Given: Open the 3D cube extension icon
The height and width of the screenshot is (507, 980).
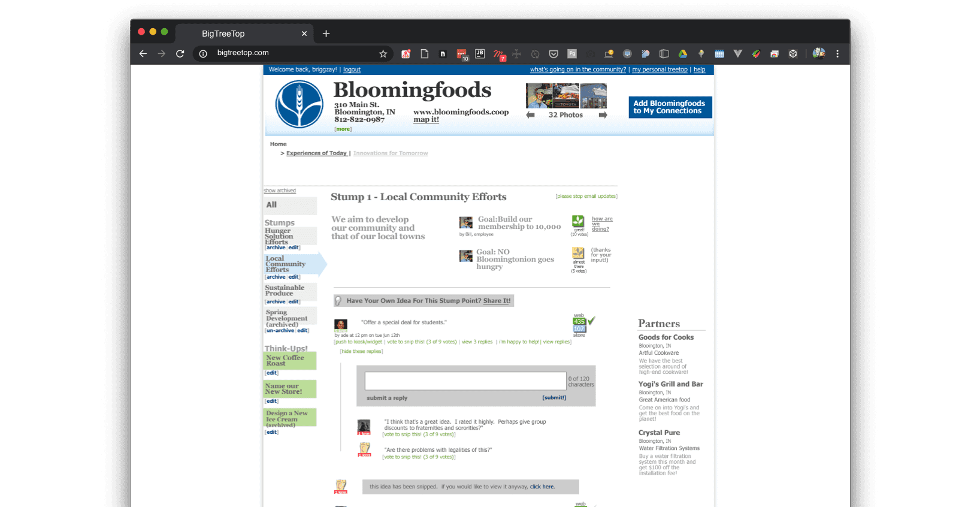Looking at the screenshot, I should click(x=793, y=53).
